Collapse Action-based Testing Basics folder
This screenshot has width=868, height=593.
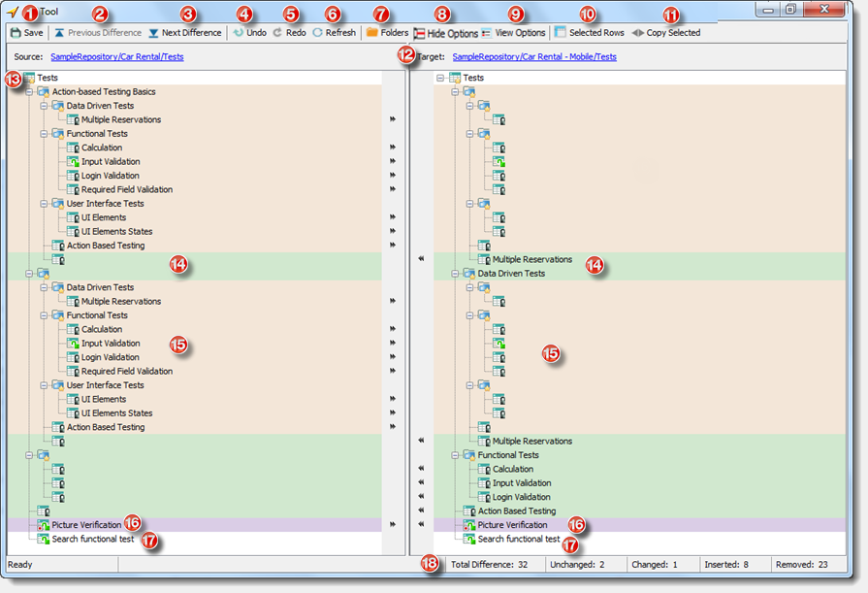click(x=29, y=91)
